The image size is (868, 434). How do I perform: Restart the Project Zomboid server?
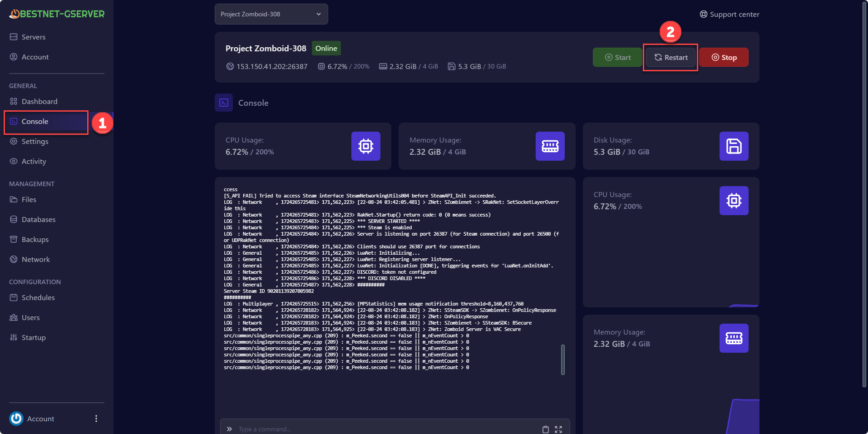[671, 57]
